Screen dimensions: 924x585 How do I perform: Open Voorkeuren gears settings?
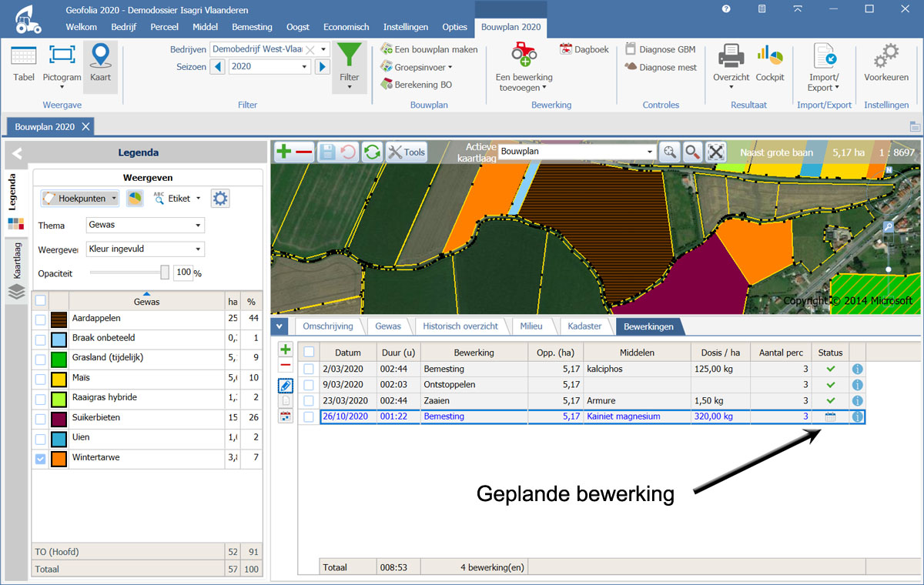click(886, 64)
